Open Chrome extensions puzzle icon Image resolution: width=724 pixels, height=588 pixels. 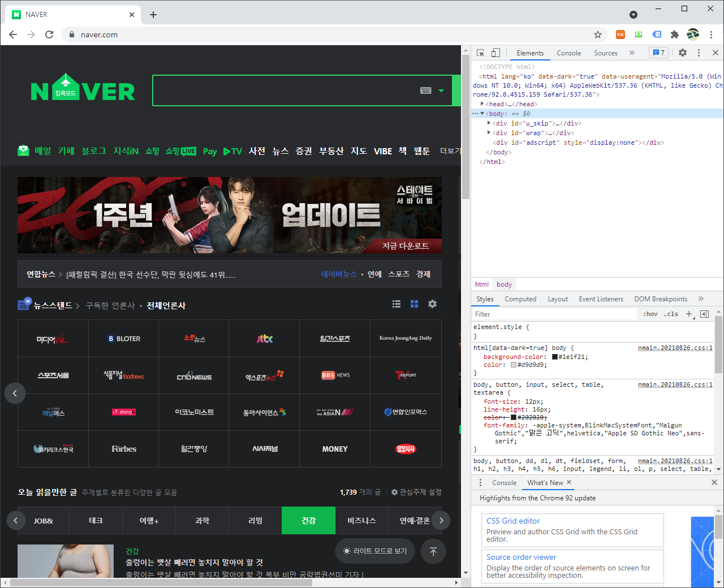click(x=674, y=34)
